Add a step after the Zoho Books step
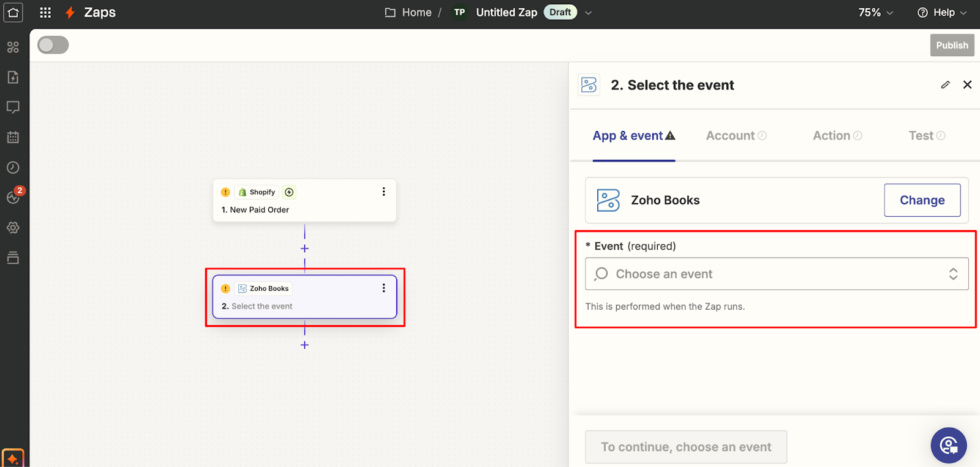Screen dimensions: 980x467 304,345
